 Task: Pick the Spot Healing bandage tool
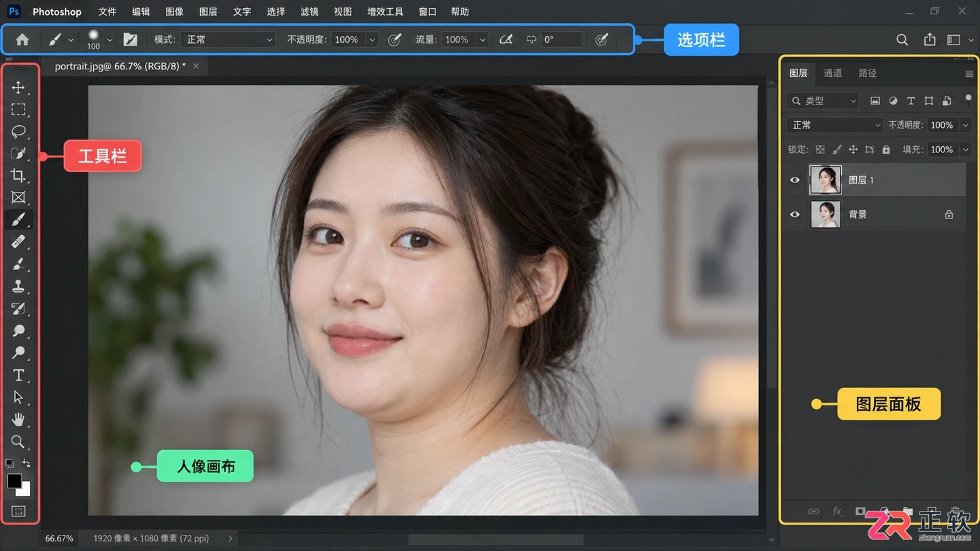(18, 241)
